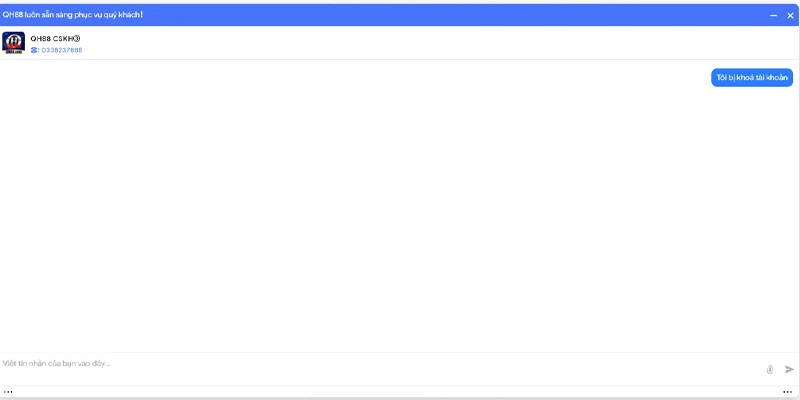The width and height of the screenshot is (800, 400).
Task: Click the footer strip between the dot menus
Action: point(398,392)
